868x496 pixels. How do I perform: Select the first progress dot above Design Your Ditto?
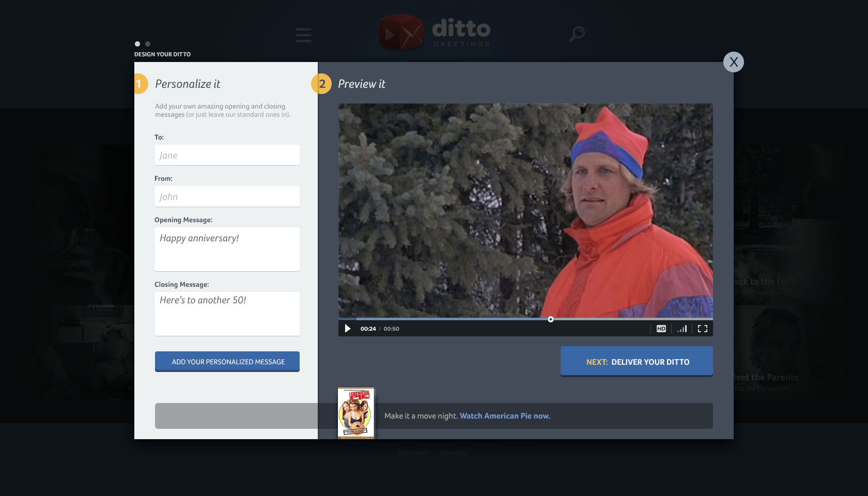click(137, 44)
